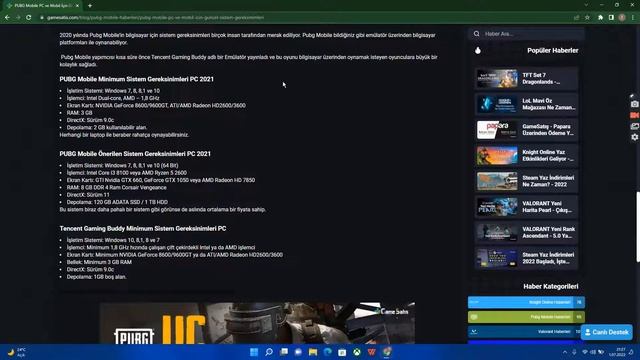This screenshot has height=360, width=640.
Task: Switch to Chrome on the taskbar
Action: point(387,352)
